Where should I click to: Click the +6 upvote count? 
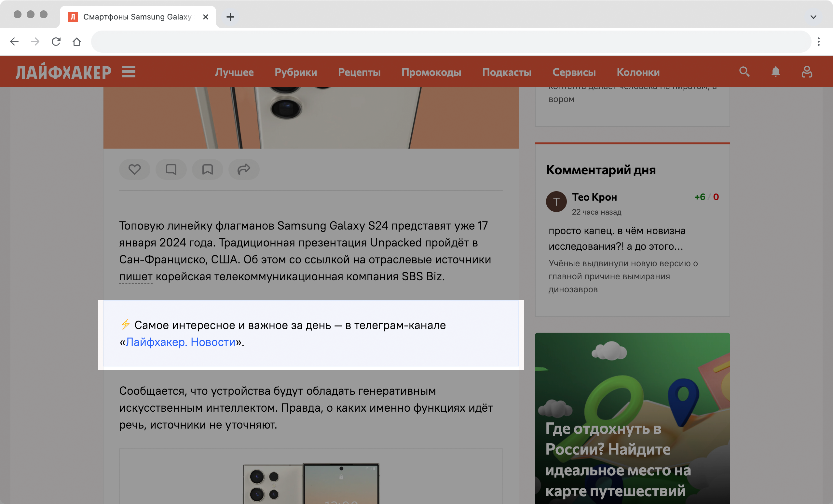click(700, 197)
